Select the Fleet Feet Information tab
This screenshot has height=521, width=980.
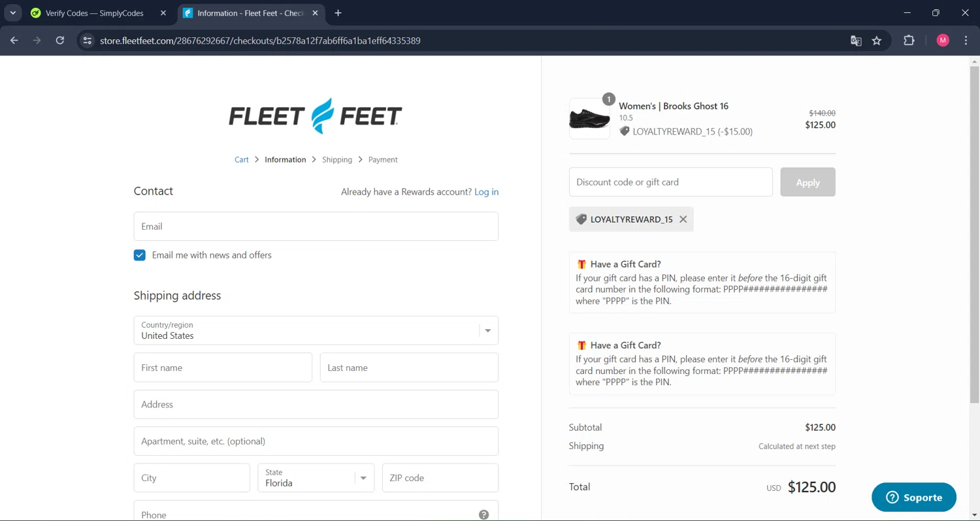[250, 13]
